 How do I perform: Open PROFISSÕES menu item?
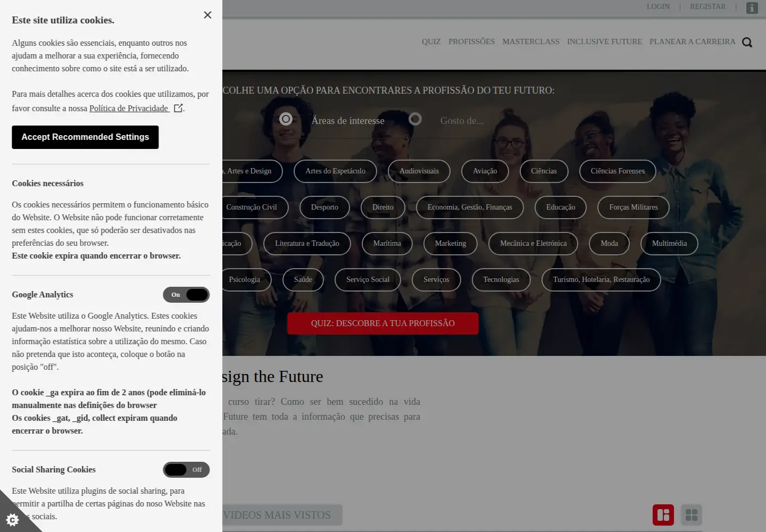(471, 41)
